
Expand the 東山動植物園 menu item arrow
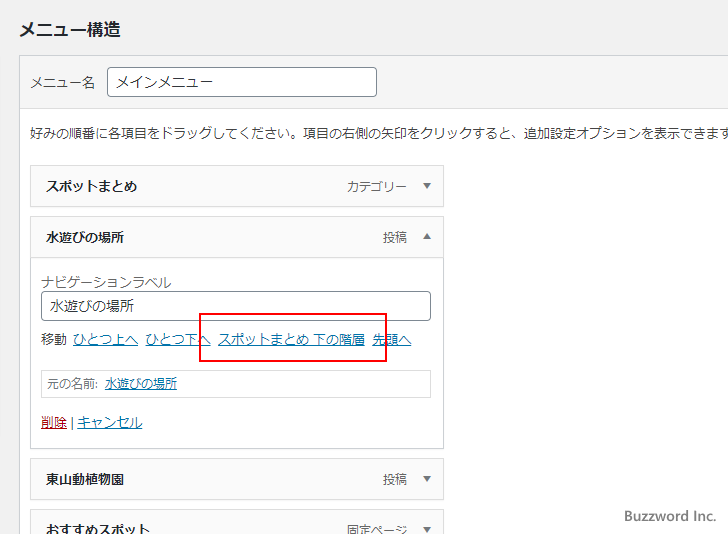click(427, 479)
